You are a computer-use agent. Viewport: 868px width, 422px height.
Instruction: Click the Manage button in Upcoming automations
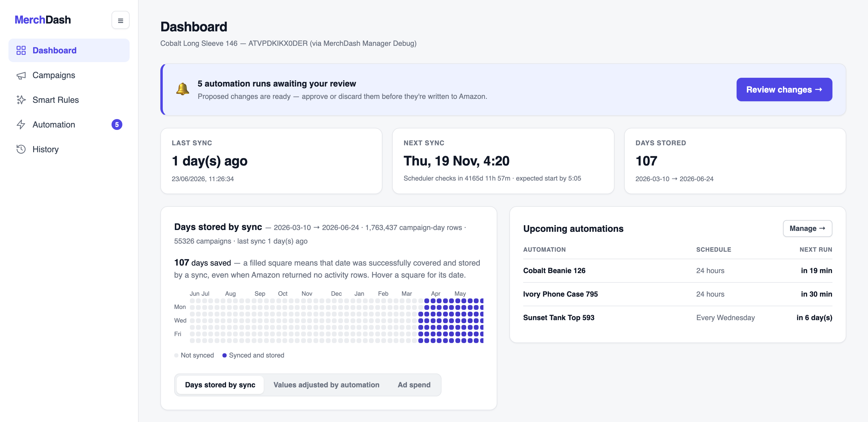[x=807, y=228]
